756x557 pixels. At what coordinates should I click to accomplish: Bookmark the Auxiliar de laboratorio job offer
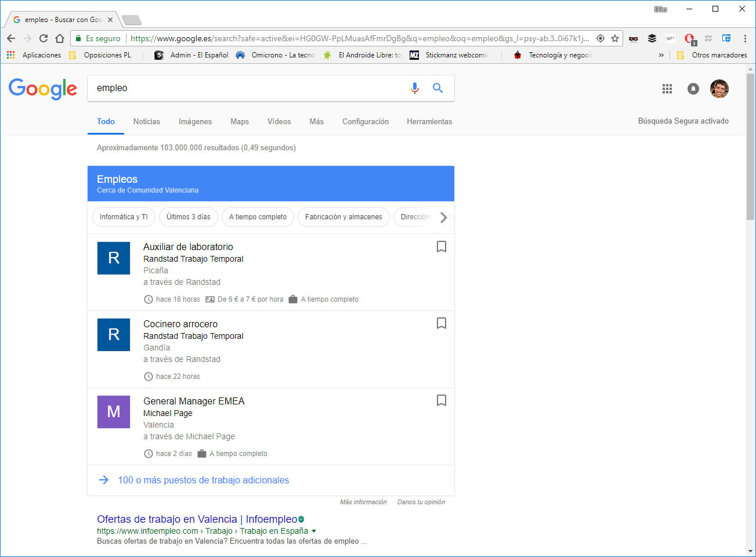click(442, 247)
